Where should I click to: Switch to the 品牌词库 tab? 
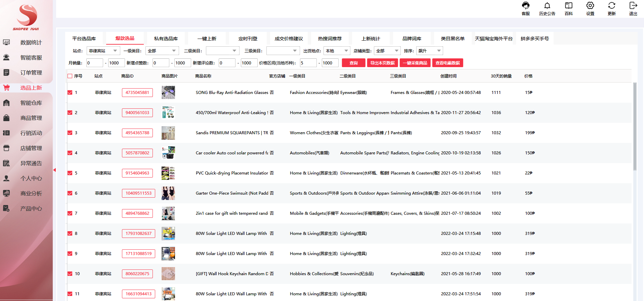[412, 39]
